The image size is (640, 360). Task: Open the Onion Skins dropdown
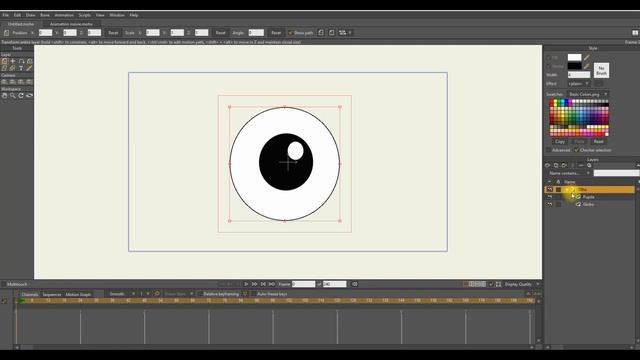click(179, 294)
